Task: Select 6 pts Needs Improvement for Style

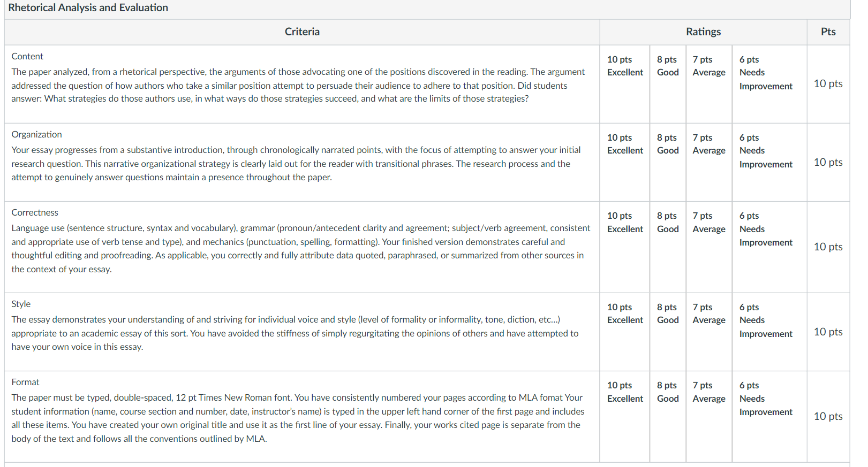Action: tap(769, 332)
